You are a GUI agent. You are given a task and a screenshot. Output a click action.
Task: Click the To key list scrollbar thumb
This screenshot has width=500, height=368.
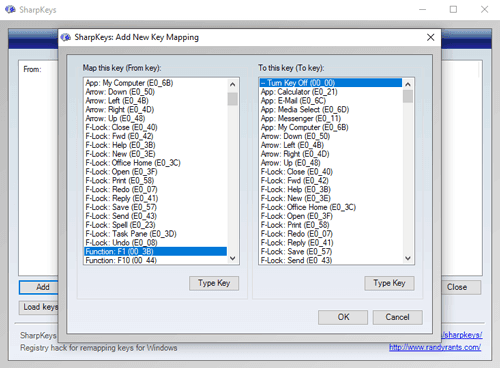coord(408,96)
